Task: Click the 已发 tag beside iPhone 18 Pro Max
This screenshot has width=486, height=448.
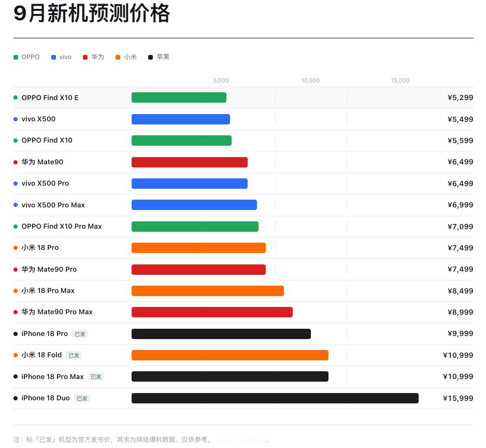Action: click(x=96, y=377)
